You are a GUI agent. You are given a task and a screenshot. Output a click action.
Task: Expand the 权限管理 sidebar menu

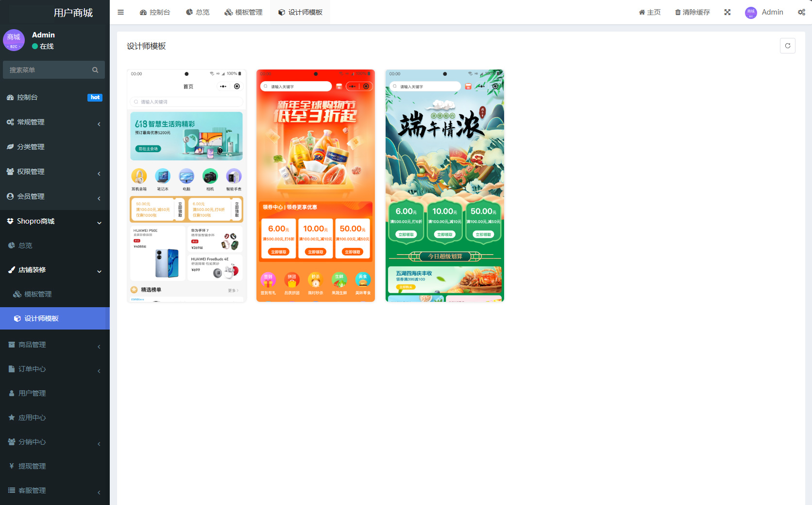click(54, 172)
